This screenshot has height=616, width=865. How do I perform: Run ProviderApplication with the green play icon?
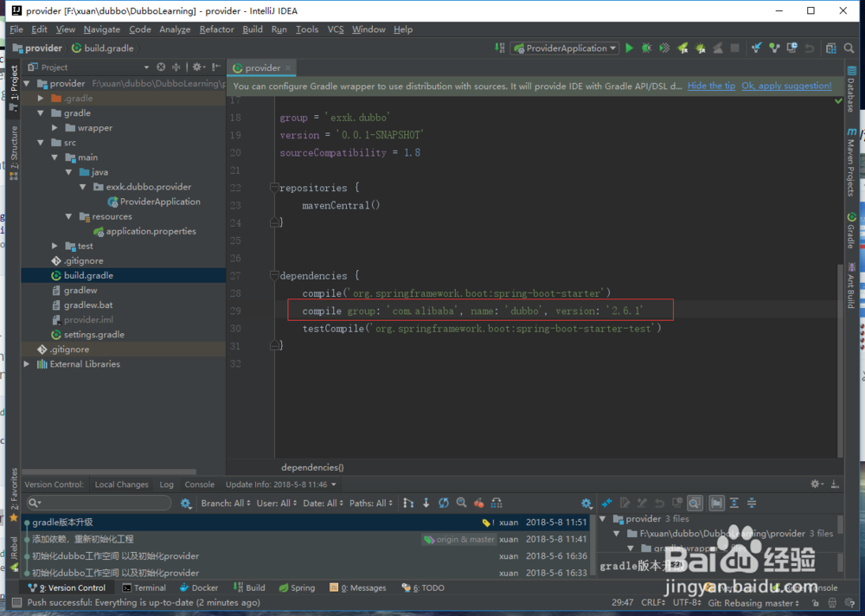629,48
